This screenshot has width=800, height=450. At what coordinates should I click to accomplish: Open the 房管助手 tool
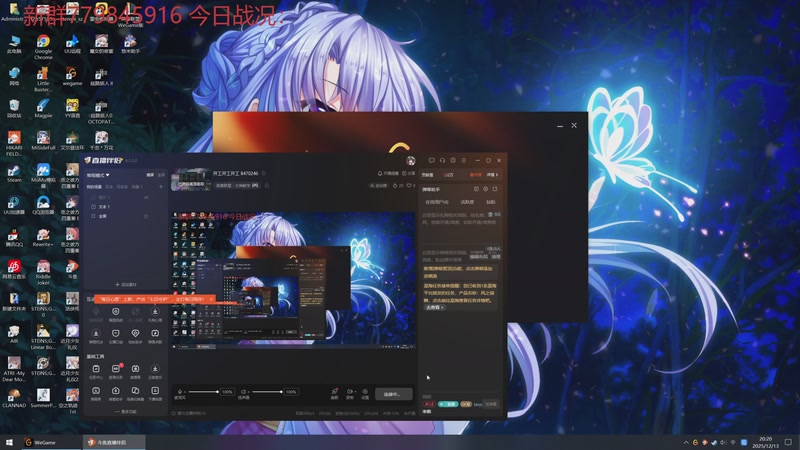tap(116, 393)
